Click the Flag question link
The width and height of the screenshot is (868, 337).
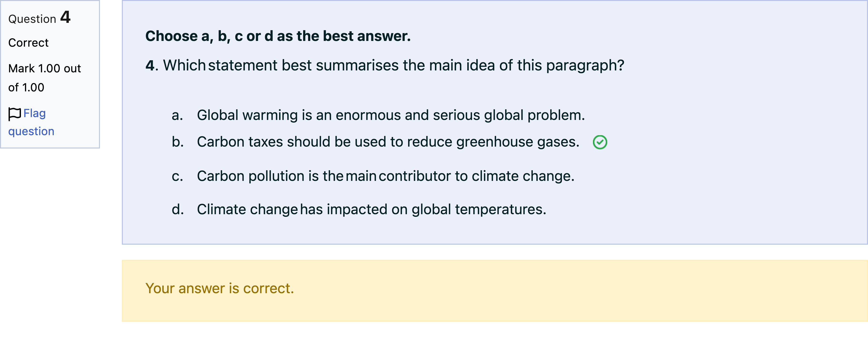click(x=31, y=122)
